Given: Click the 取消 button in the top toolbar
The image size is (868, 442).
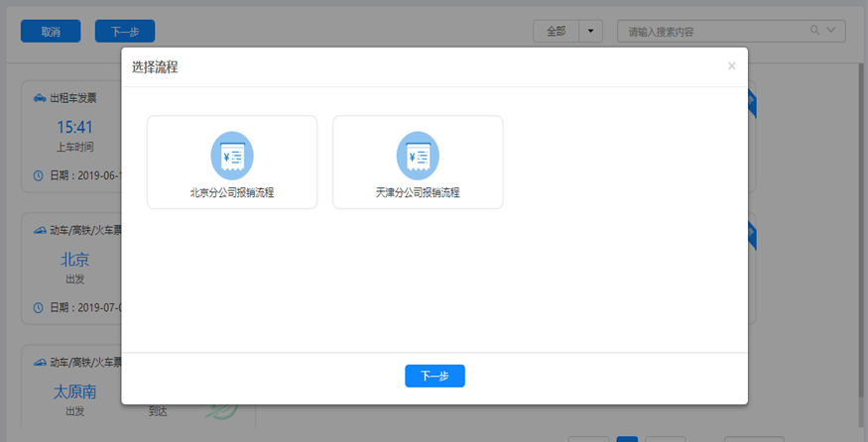Looking at the screenshot, I should click(x=51, y=32).
